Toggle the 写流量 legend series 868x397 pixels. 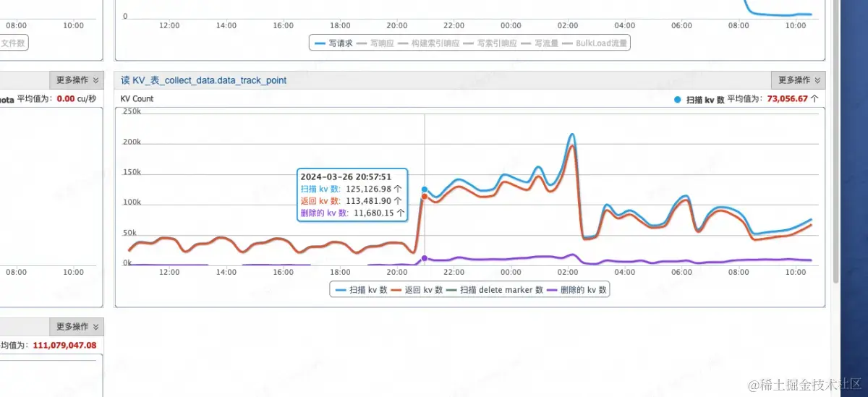[540, 43]
